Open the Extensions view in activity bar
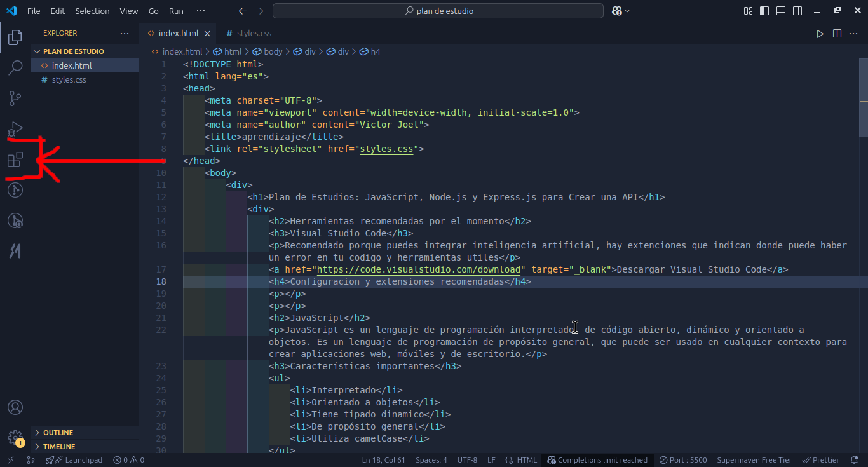 pos(15,159)
